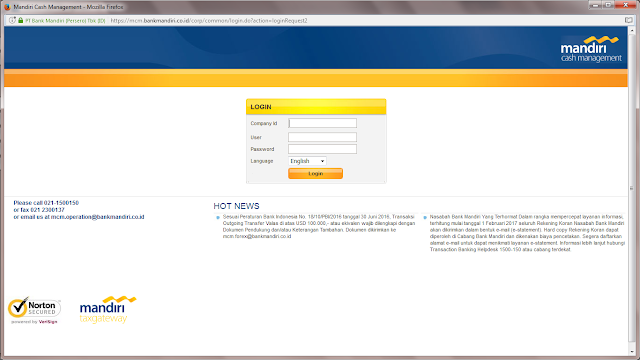Viewport: 640px width, 360px height.
Task: Click the vertical scrollbar down arrow
Action: pos(633,351)
